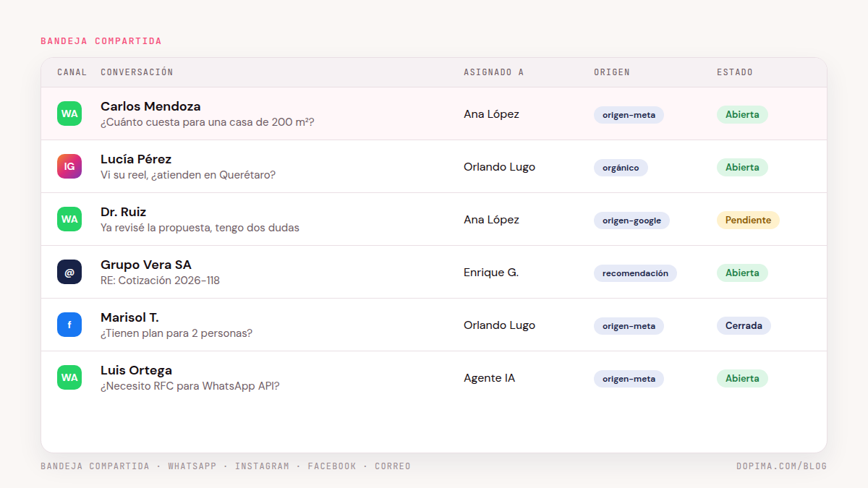The height and width of the screenshot is (488, 868).
Task: Click the Estado column header
Action: click(x=735, y=72)
